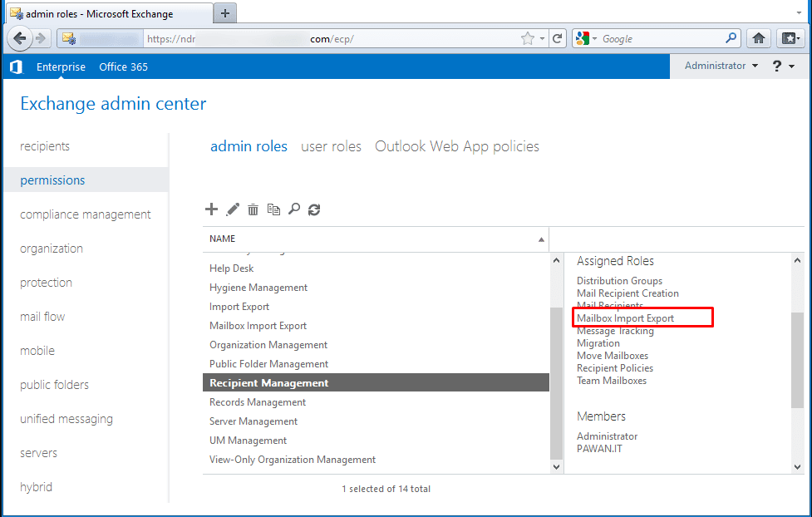Select the Help Desk role group
The image size is (812, 517).
tap(376, 268)
